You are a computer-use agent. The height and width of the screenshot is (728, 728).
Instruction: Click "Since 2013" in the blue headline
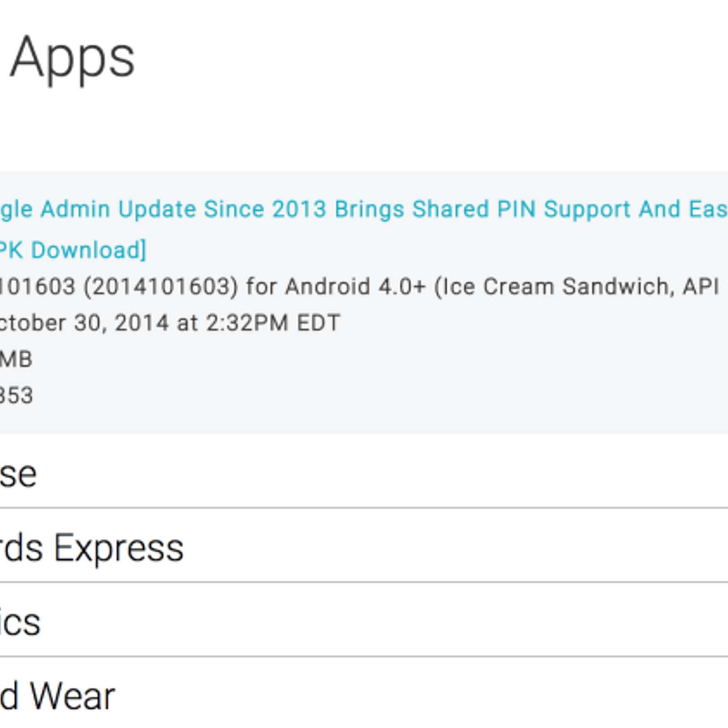tap(265, 210)
